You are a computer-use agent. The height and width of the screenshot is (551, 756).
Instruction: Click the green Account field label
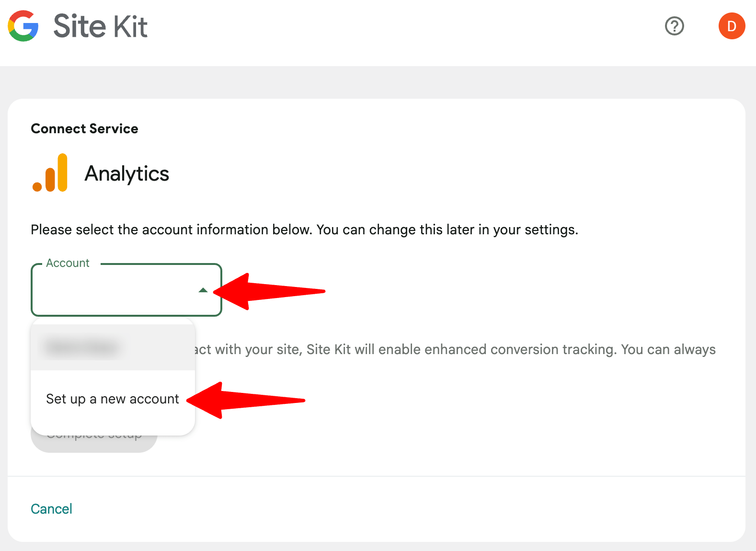click(x=68, y=263)
